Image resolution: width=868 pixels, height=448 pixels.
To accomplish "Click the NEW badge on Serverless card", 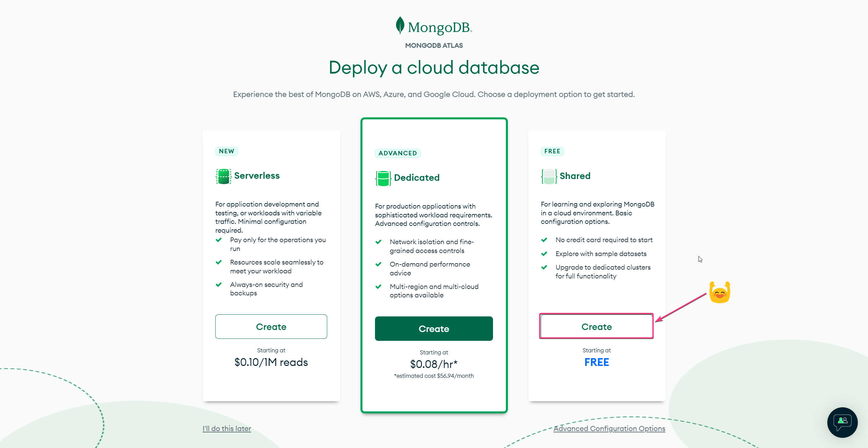I will pos(226,151).
